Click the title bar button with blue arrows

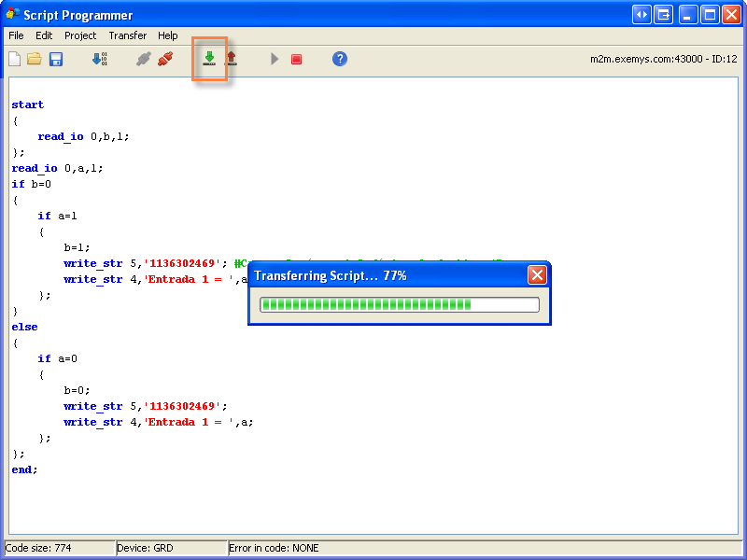tap(641, 15)
